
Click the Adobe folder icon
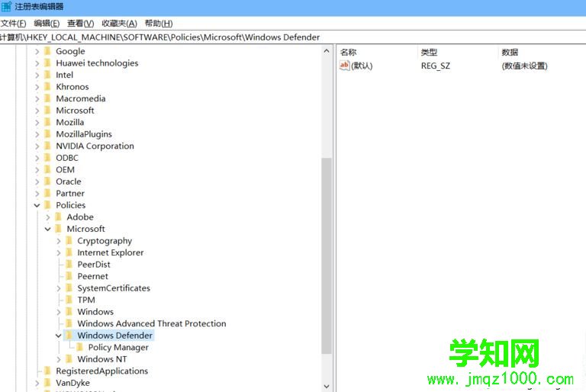coord(58,217)
